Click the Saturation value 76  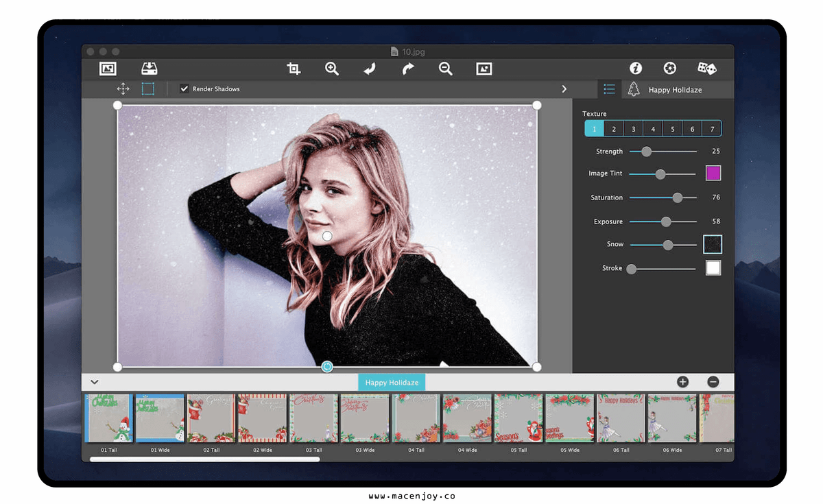tap(716, 197)
